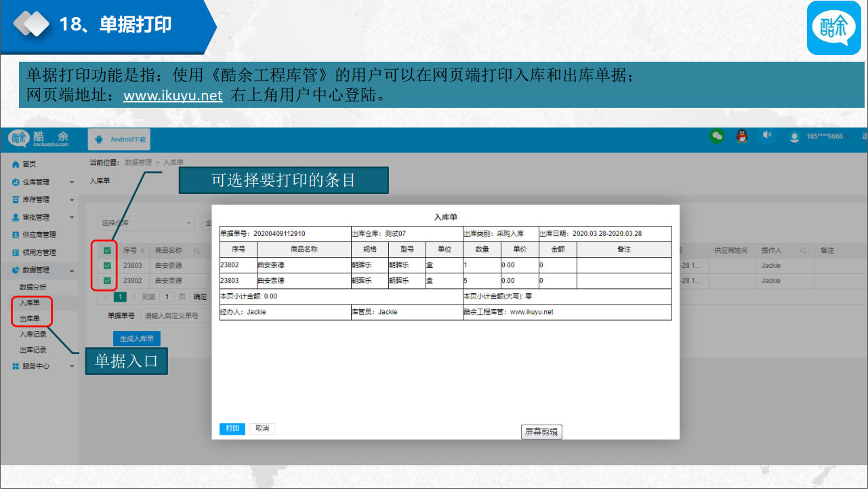Screen dimensions: 868x489
Task: Click the 生成入库单 button
Action: click(x=137, y=338)
